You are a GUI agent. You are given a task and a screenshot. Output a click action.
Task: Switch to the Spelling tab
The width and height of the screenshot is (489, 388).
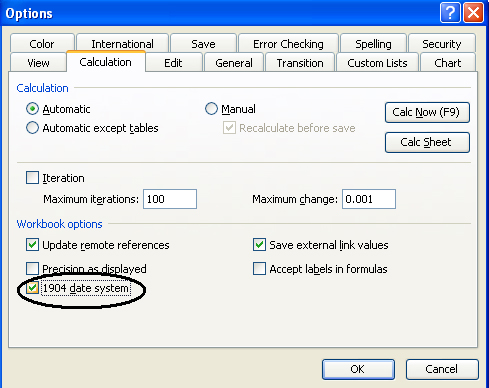pos(373,44)
